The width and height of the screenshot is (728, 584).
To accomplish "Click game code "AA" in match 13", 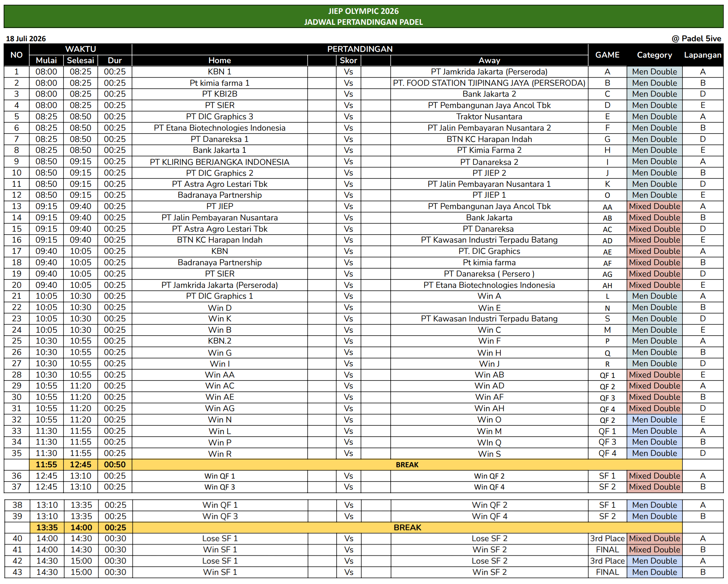I will pos(607,207).
